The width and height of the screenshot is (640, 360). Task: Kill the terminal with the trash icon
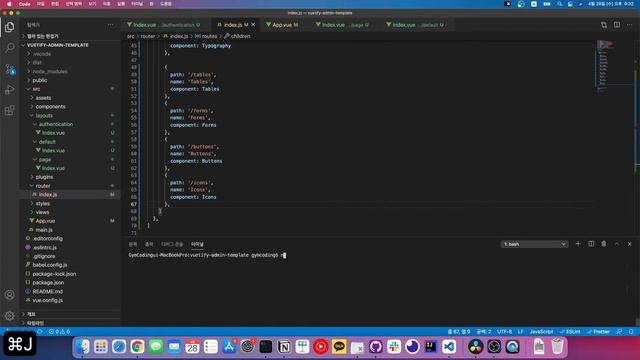[x=604, y=244]
